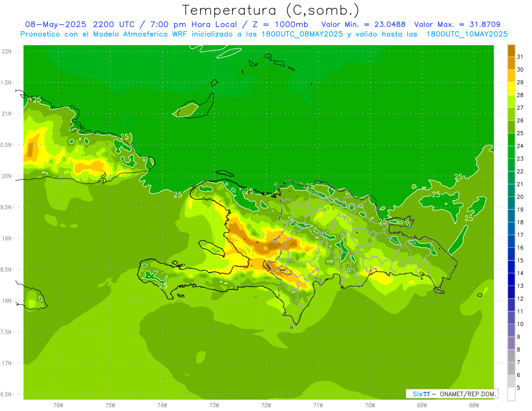The width and height of the screenshot is (532, 411).
Task: Click the '19N' latitude axis label
Action: click(x=7, y=239)
